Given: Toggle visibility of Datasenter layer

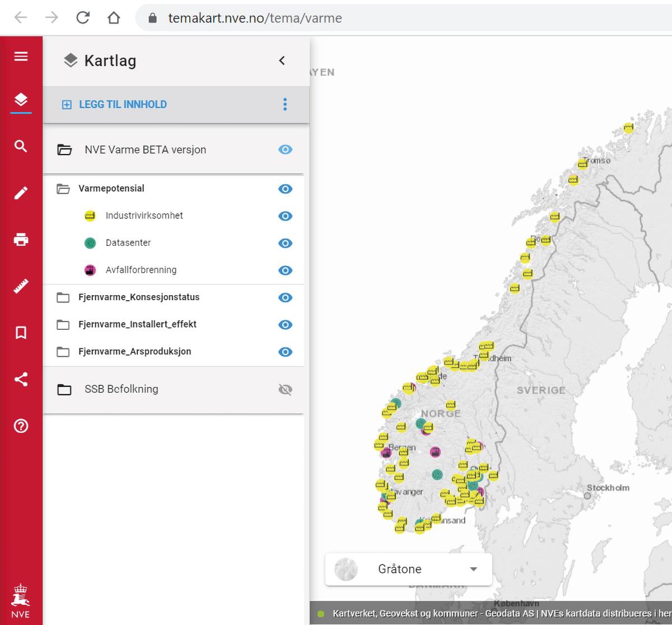Looking at the screenshot, I should coord(285,243).
